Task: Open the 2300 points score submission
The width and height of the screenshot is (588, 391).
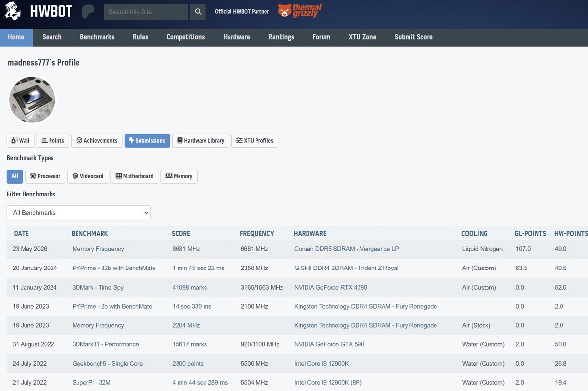Action: (187, 364)
